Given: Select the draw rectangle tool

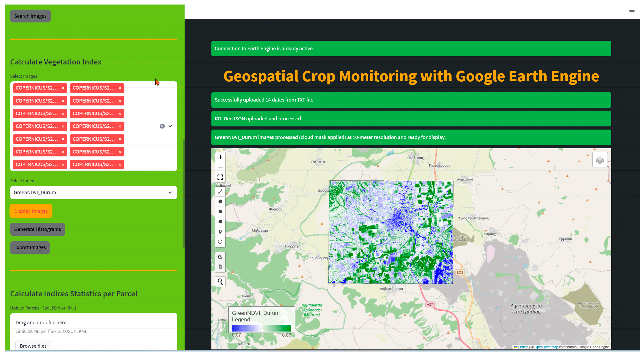Looking at the screenshot, I should click(220, 211).
